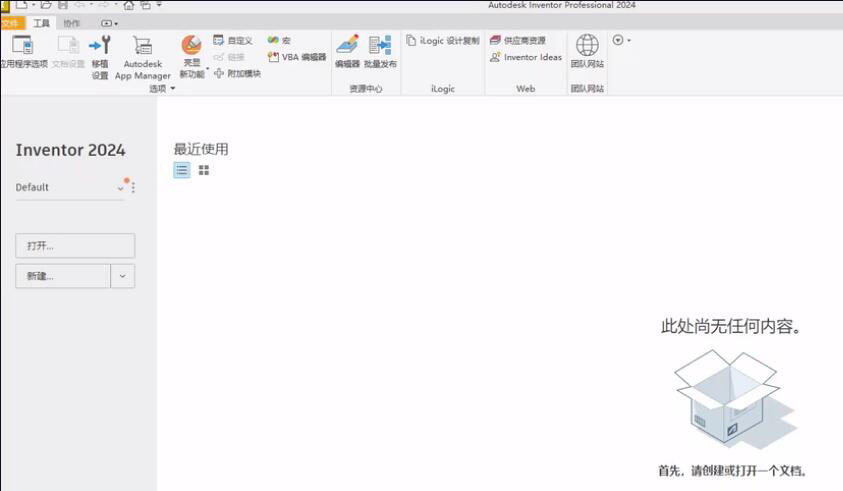The image size is (843, 491).
Task: Click the 最近使用 heading
Action: (x=201, y=149)
